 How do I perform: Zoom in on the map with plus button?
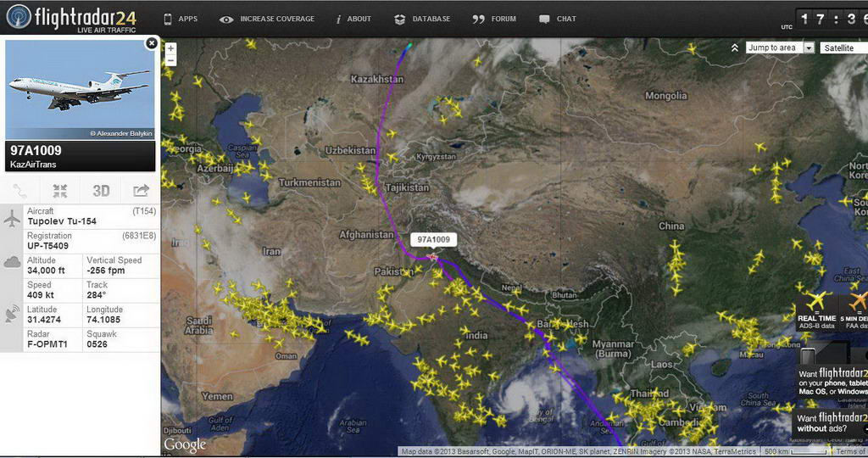[171, 48]
